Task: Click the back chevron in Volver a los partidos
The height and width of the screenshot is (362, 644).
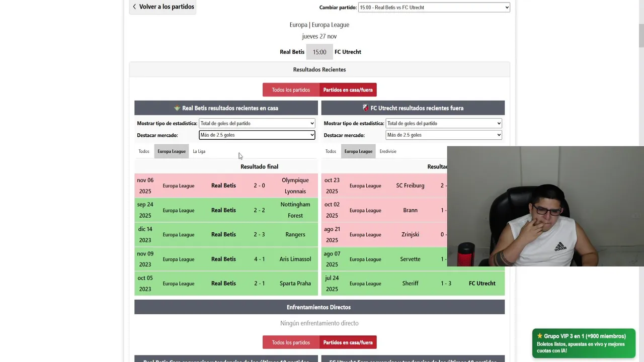Action: tap(134, 7)
